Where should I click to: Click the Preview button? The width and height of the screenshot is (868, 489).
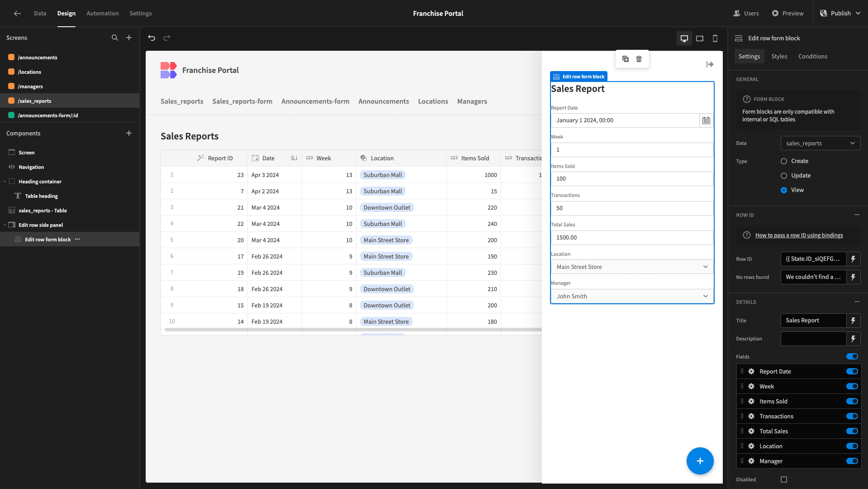click(787, 14)
